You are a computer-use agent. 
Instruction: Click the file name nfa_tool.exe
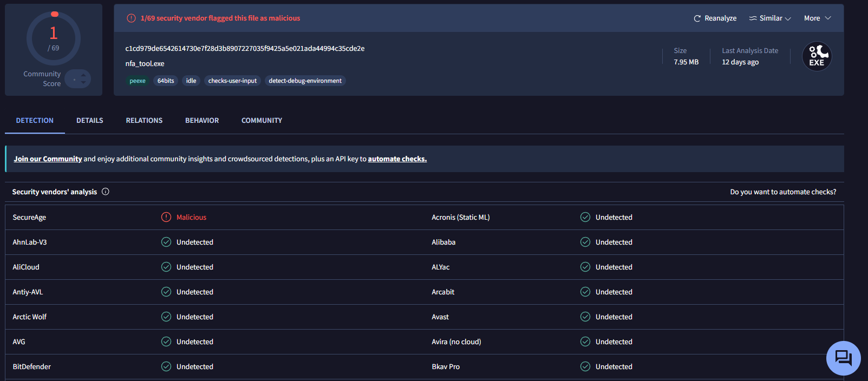tap(145, 64)
